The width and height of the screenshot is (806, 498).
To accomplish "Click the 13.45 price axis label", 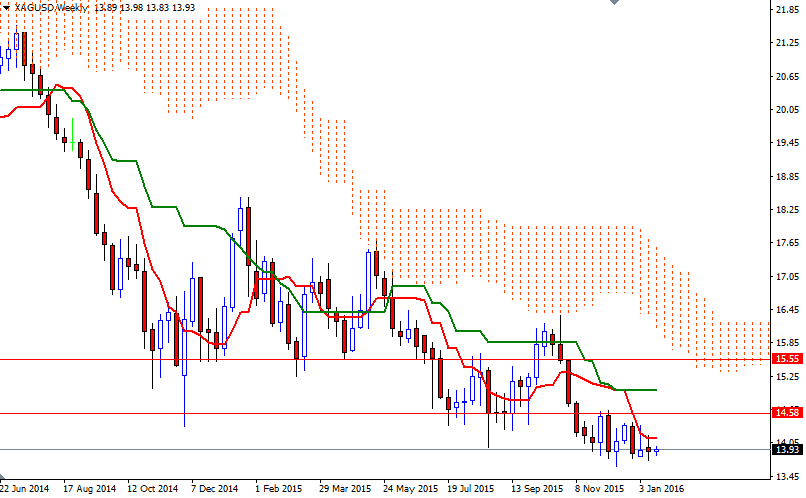I will pos(787,476).
